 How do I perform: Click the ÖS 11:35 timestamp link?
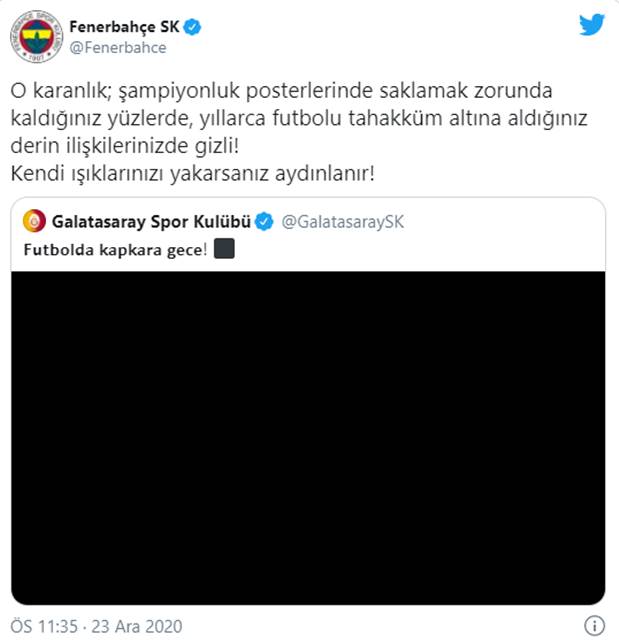coord(44,626)
